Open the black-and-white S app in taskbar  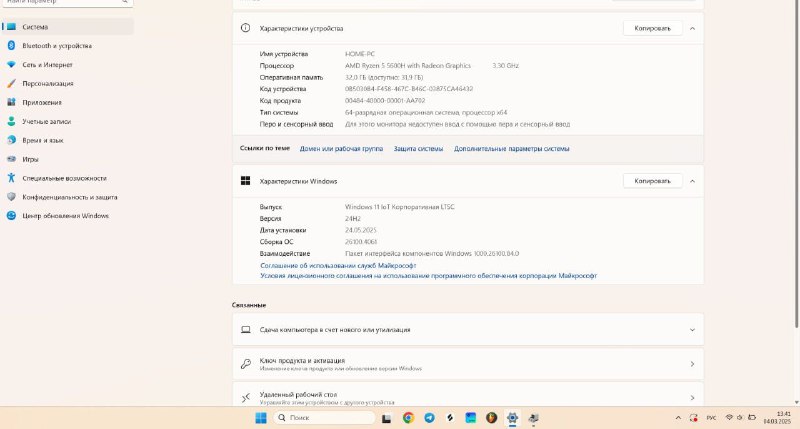pos(450,418)
